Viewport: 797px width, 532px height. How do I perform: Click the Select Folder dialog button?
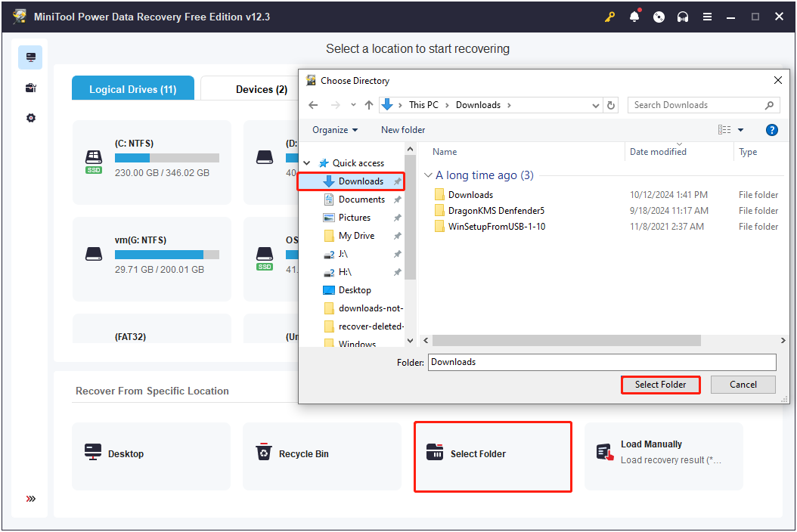660,385
